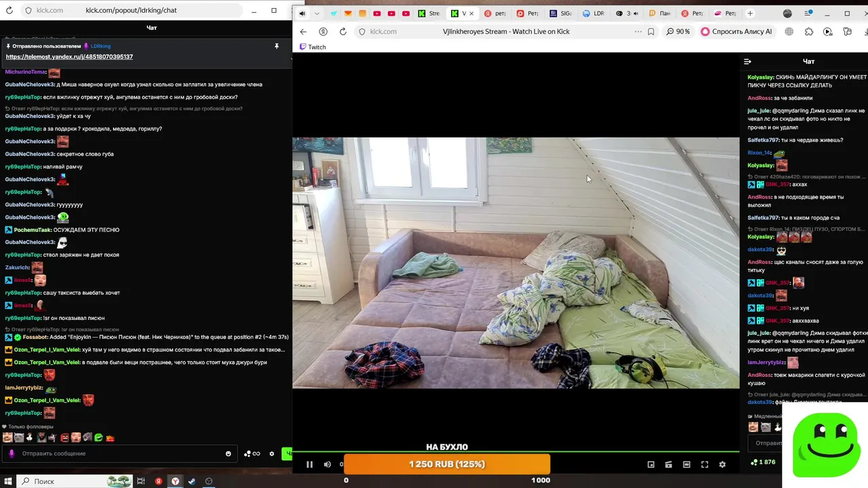Open popout chat settings gear
The image size is (868, 488).
tap(272, 453)
